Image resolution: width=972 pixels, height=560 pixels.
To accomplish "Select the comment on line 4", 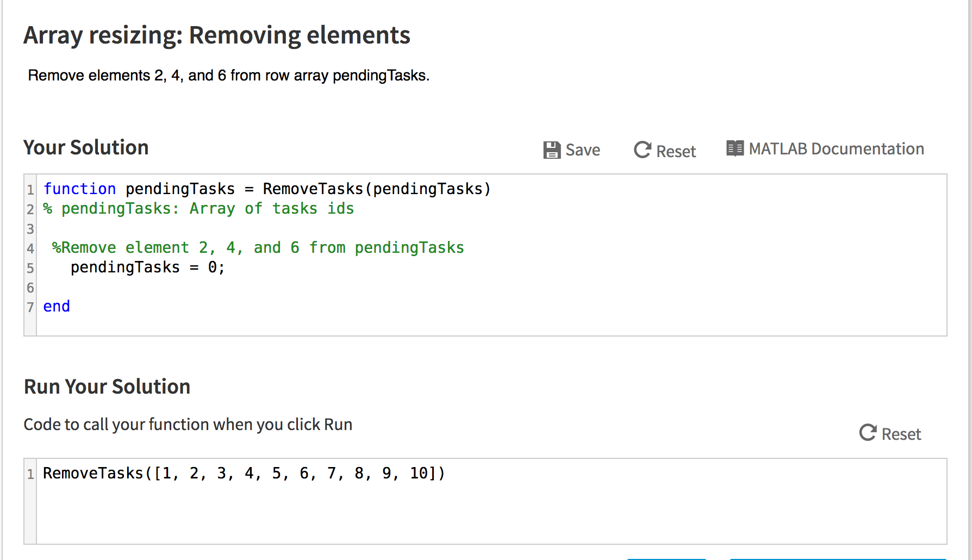I will (x=257, y=247).
